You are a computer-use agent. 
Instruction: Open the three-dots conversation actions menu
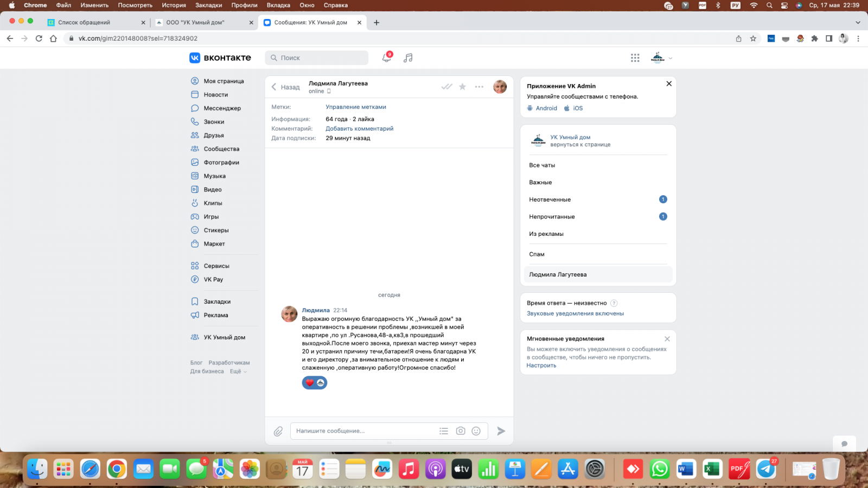479,87
